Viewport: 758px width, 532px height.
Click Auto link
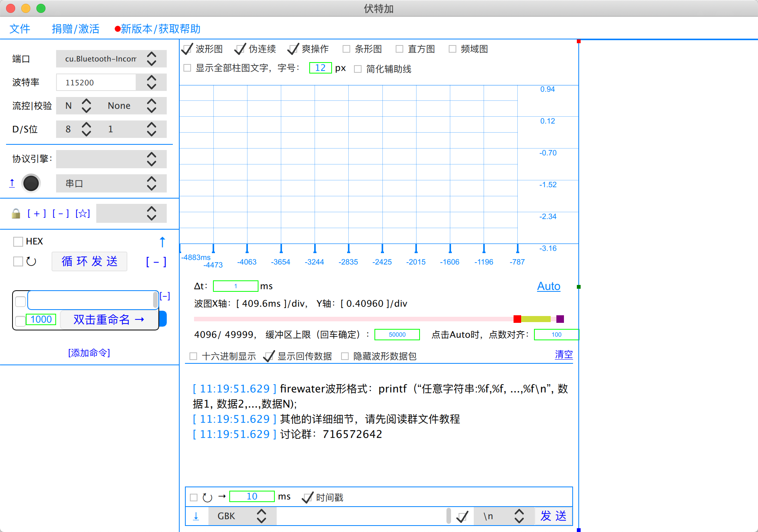[x=548, y=286]
